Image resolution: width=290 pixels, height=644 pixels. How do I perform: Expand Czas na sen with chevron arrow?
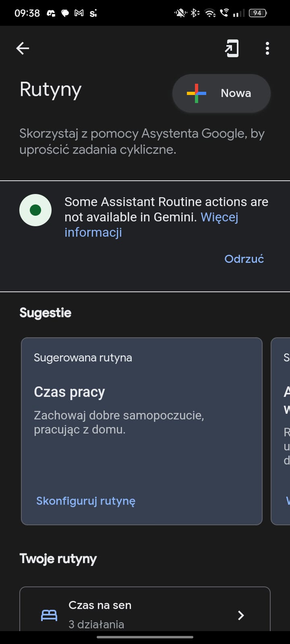[x=241, y=615]
